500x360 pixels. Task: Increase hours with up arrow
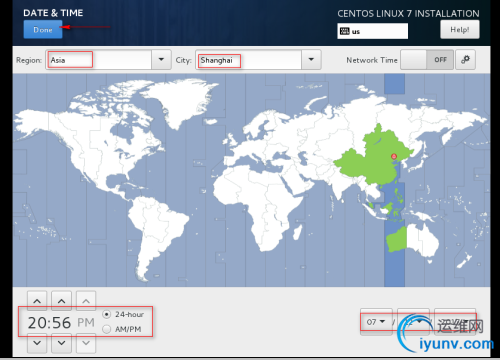pyautogui.click(x=37, y=301)
